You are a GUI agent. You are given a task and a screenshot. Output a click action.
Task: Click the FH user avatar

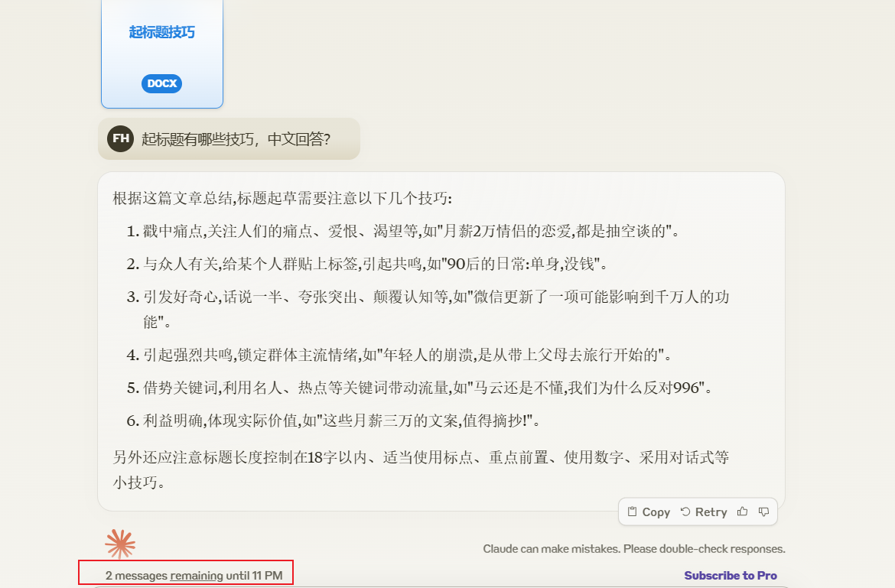click(120, 138)
